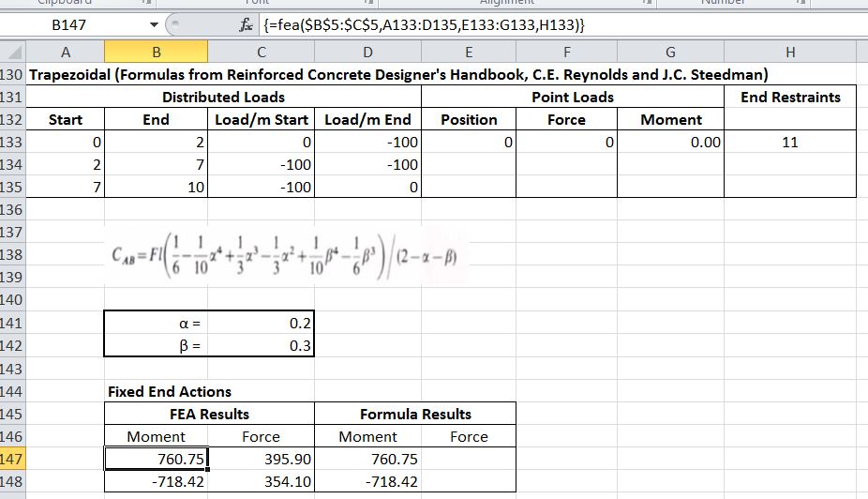Click the End Restraints value 11 cell

point(790,144)
